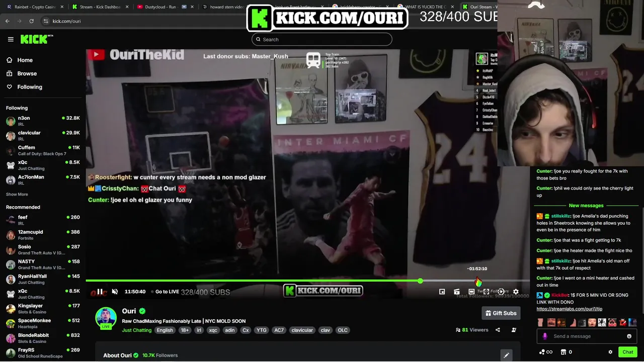The height and width of the screenshot is (362, 644).
Task: Click the Just Chatting category link
Action: (136, 330)
